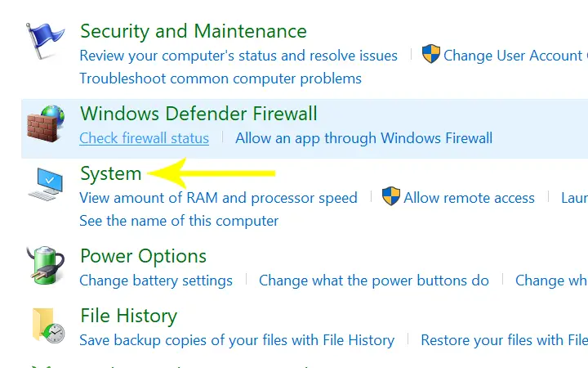Click Allow remote access link
Image resolution: width=588 pixels, height=368 pixels.
(469, 198)
